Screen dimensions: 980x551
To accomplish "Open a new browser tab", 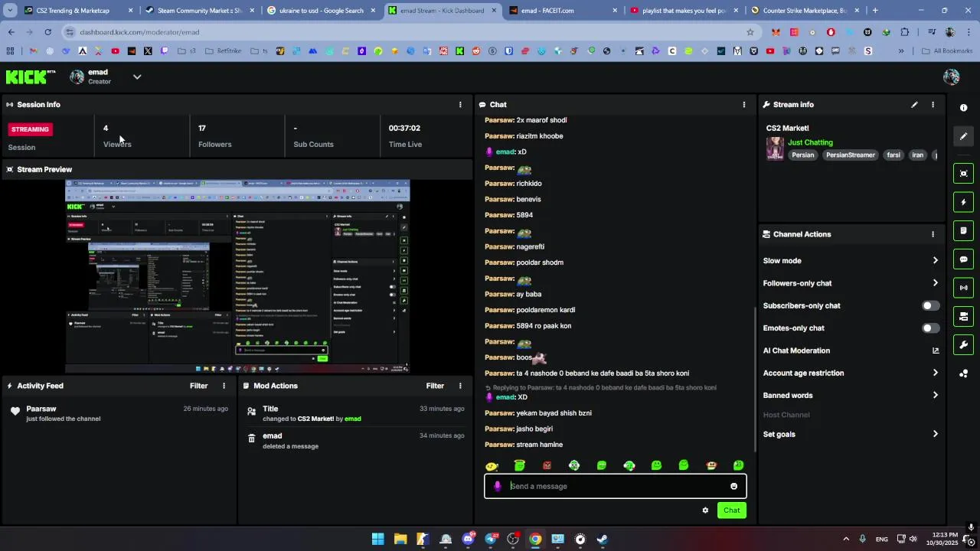I will coord(875,11).
